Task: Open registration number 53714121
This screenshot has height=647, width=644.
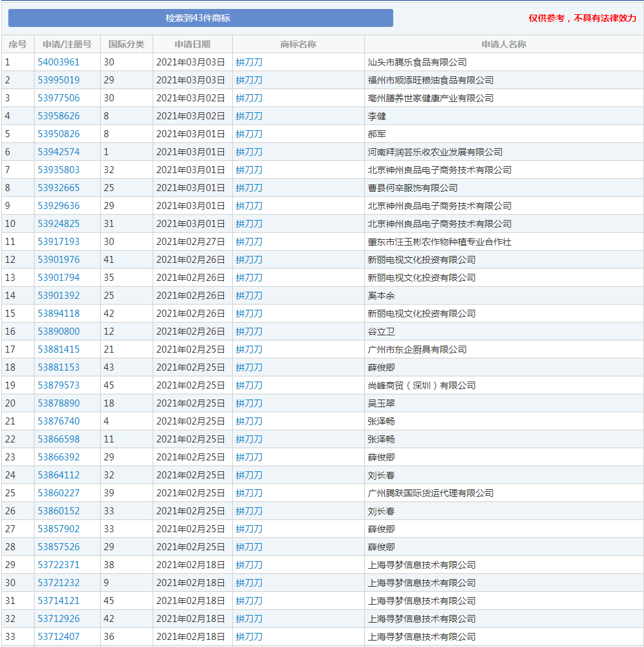Action: [x=58, y=601]
